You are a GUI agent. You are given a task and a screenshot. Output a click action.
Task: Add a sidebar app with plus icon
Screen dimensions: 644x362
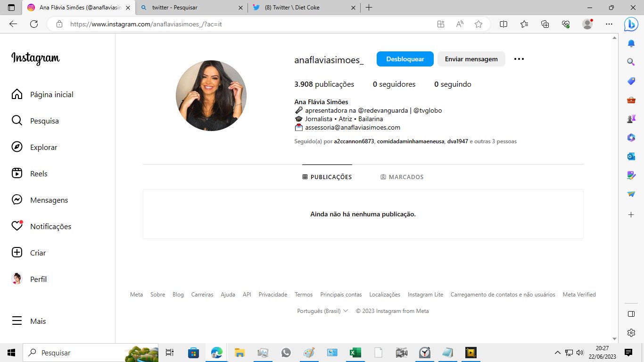click(631, 214)
